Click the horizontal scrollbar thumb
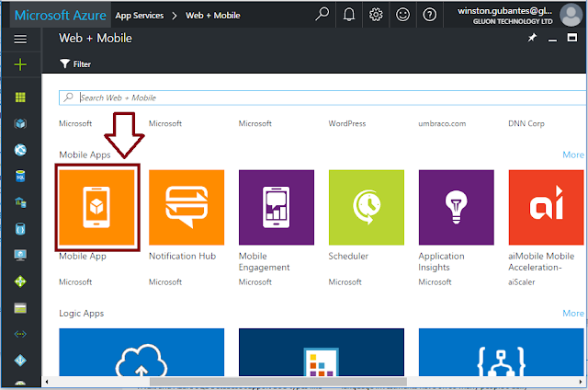The image size is (588, 390). click(x=278, y=382)
